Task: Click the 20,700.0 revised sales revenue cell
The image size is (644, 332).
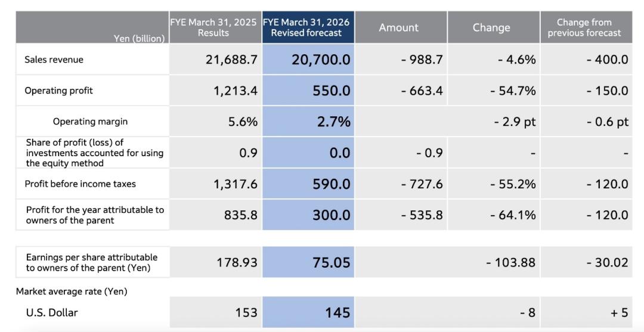Action: (x=321, y=60)
